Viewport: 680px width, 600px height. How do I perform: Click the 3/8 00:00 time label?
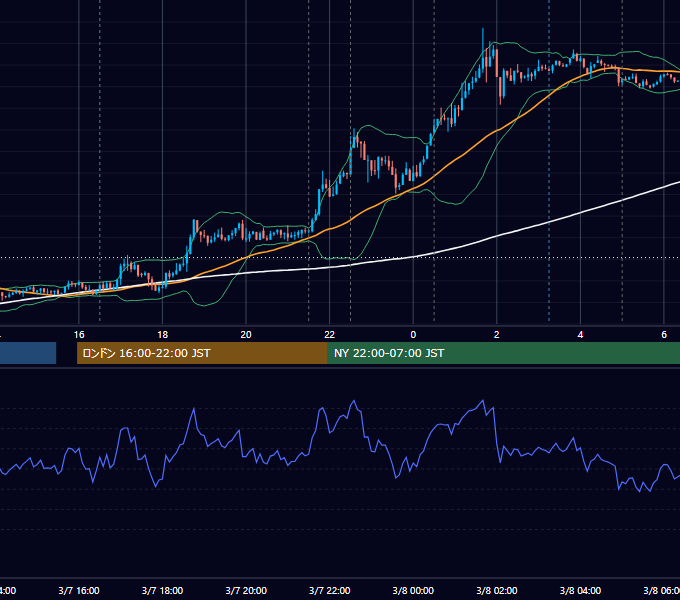[413, 590]
